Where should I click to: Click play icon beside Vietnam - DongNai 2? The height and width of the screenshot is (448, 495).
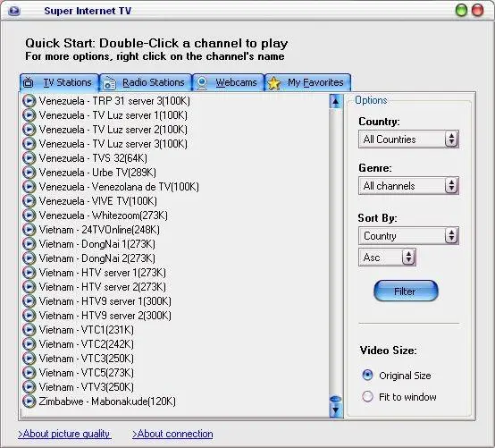click(29, 258)
